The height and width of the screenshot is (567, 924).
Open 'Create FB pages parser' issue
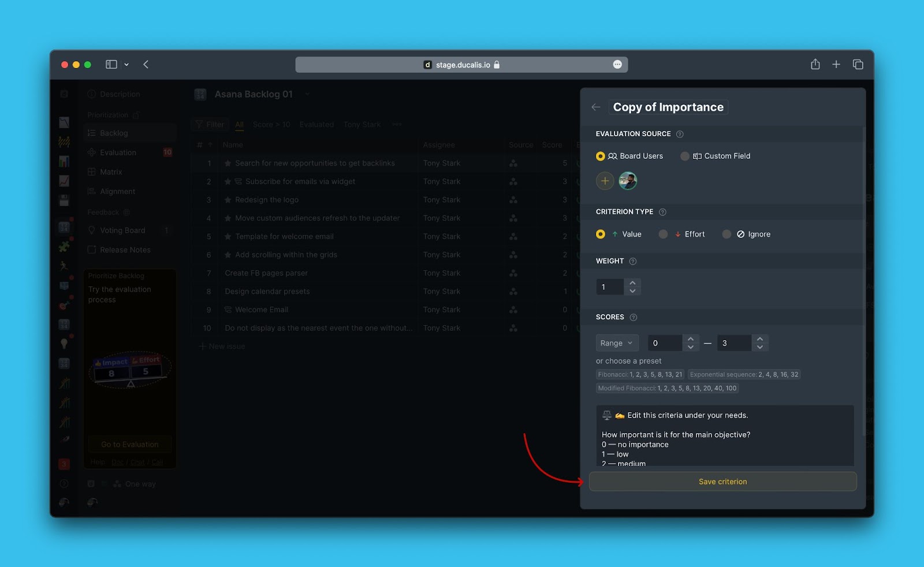[266, 274]
